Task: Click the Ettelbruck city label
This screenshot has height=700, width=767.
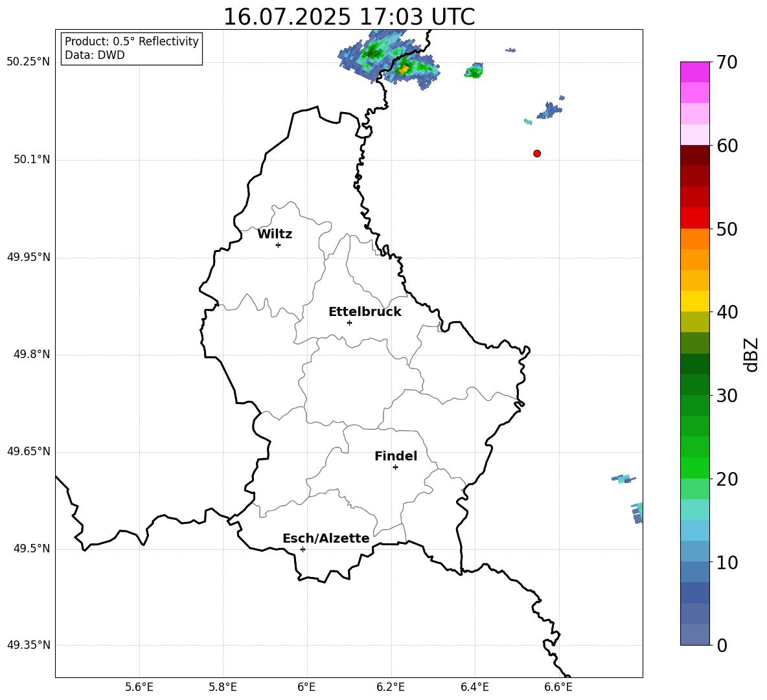Action: (365, 312)
